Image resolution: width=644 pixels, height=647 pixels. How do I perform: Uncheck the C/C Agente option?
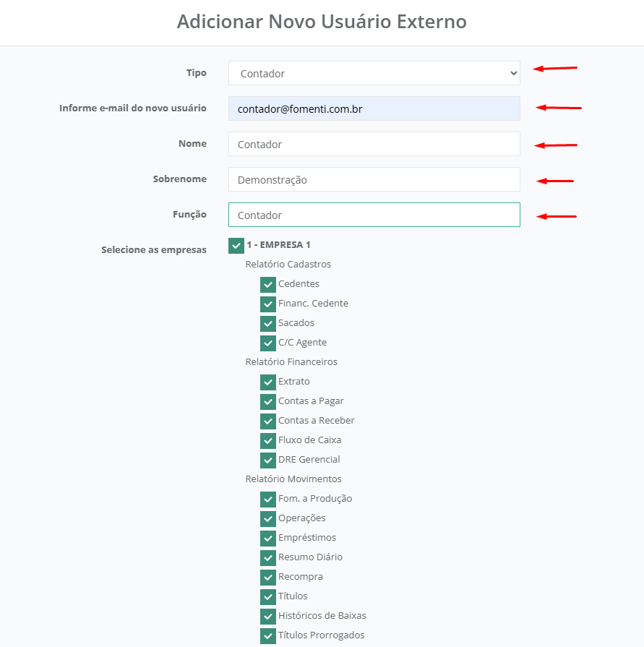coord(268,343)
